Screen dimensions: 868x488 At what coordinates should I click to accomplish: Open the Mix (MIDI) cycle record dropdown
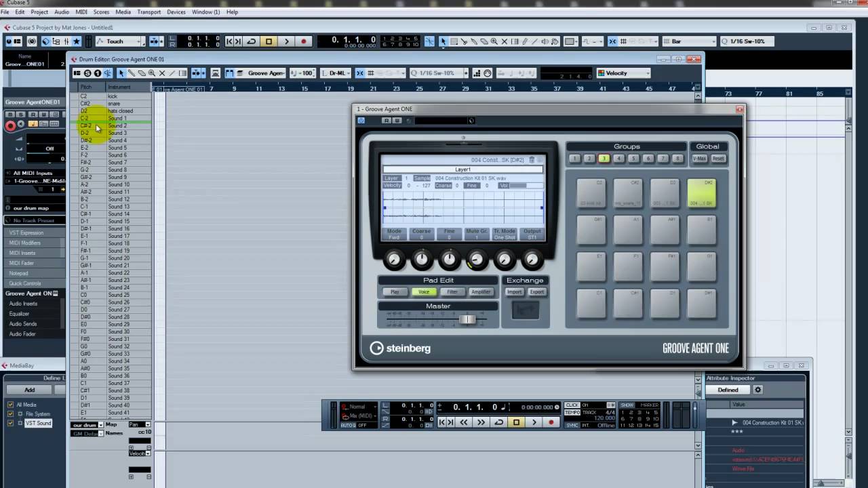359,415
